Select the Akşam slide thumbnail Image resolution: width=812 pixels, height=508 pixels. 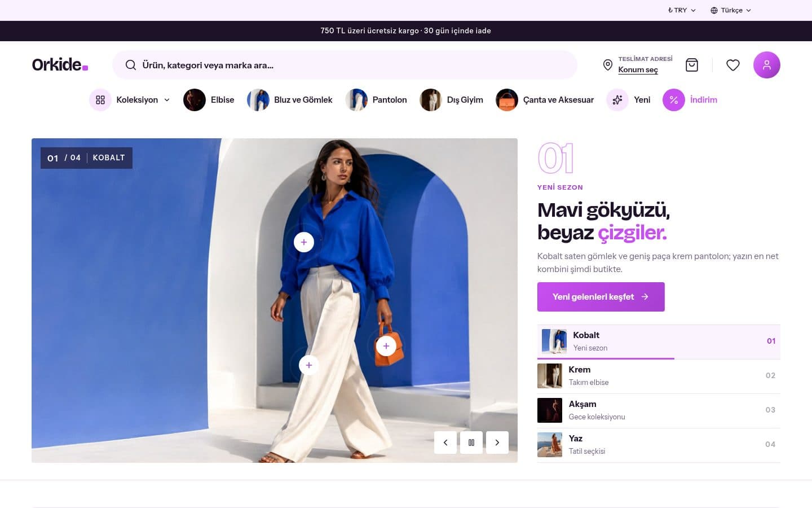click(x=659, y=410)
